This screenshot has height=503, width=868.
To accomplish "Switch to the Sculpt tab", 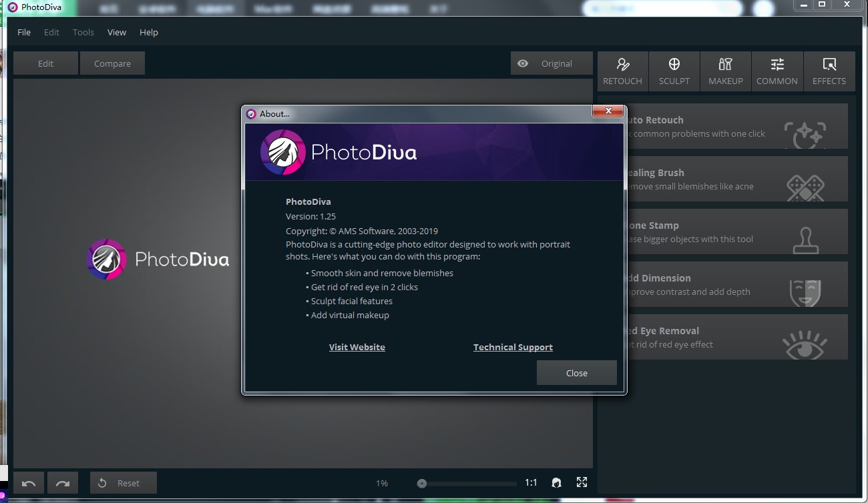I will 674,71.
